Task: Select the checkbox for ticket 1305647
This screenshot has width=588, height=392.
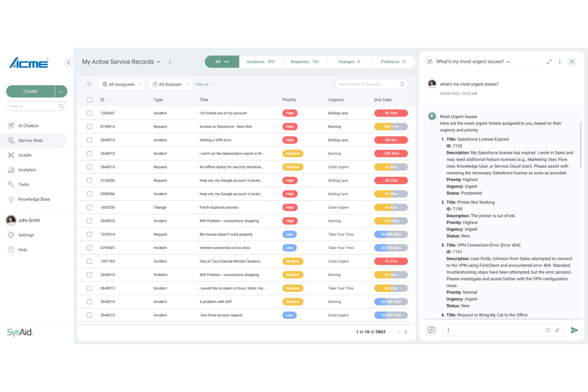Action: click(x=89, y=113)
